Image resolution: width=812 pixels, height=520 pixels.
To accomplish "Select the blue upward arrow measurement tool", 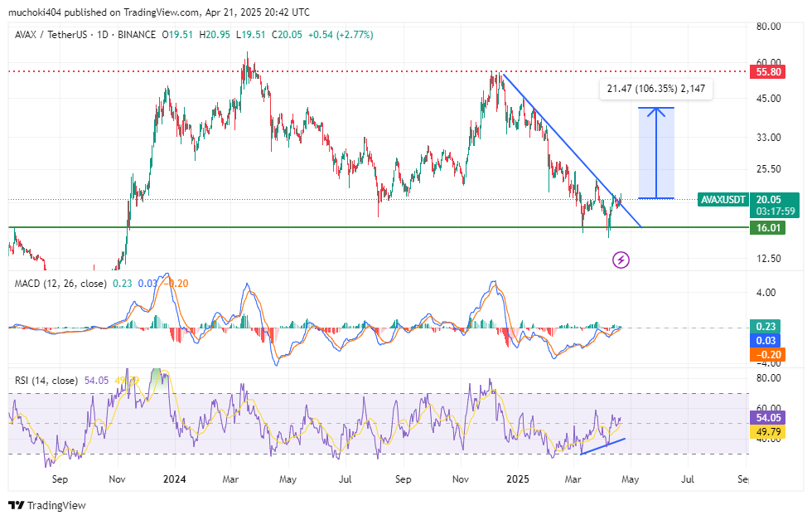I will 656,153.
